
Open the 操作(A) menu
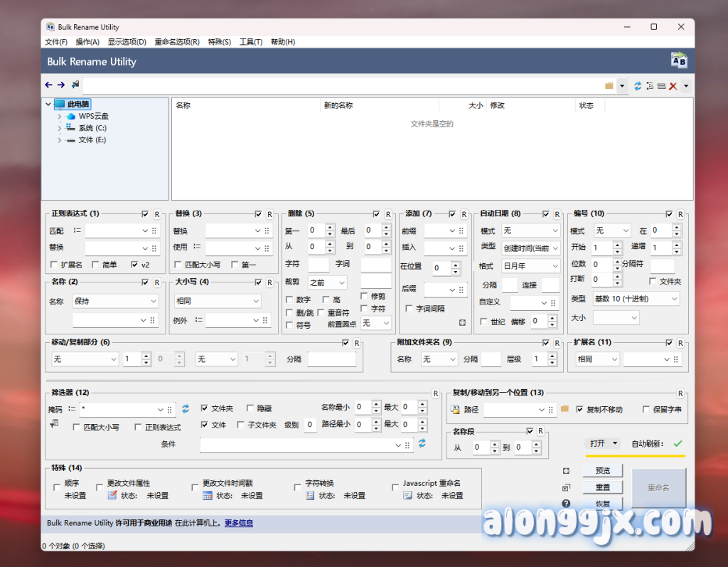[87, 42]
